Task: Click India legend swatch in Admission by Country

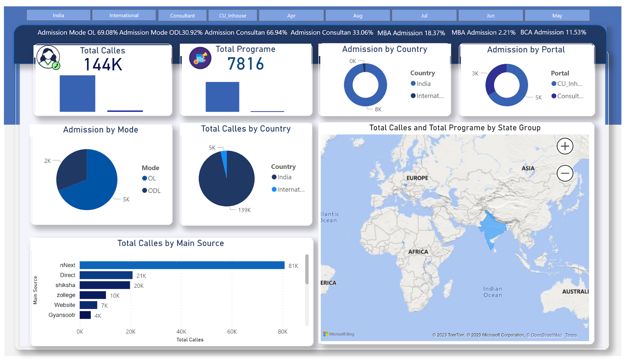Action: pyautogui.click(x=413, y=83)
